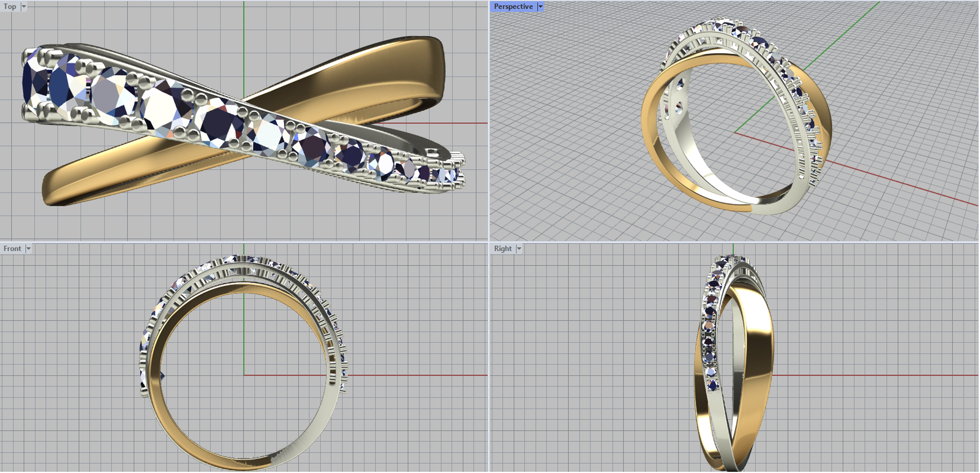980x473 pixels.
Task: Click the Perspective viewport title label
Action: pos(513,7)
